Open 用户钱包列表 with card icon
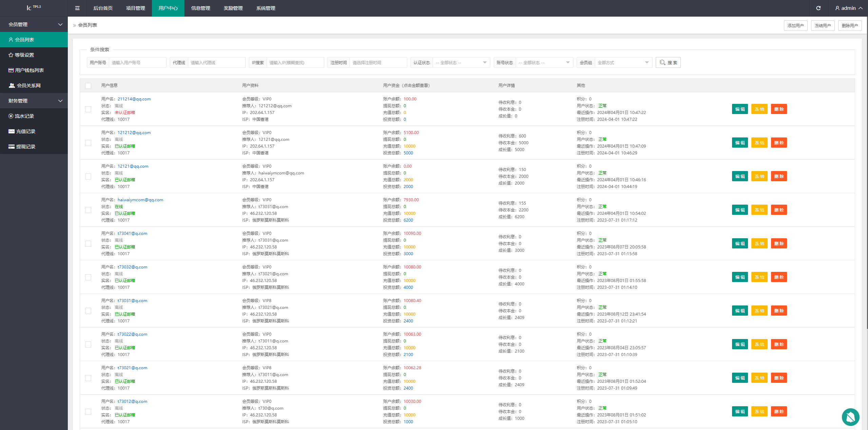This screenshot has width=868, height=430. tap(29, 70)
